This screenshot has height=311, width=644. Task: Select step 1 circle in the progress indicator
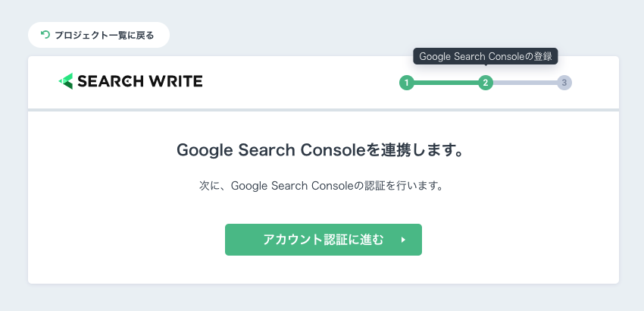pos(407,83)
